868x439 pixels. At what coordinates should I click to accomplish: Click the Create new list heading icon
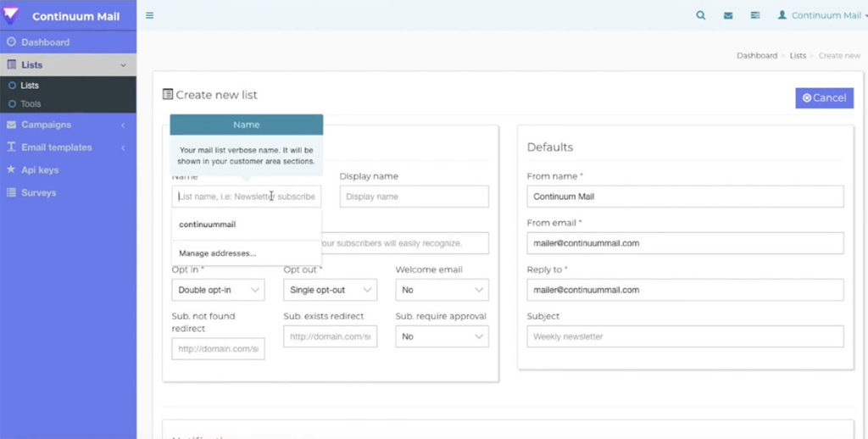coord(168,94)
